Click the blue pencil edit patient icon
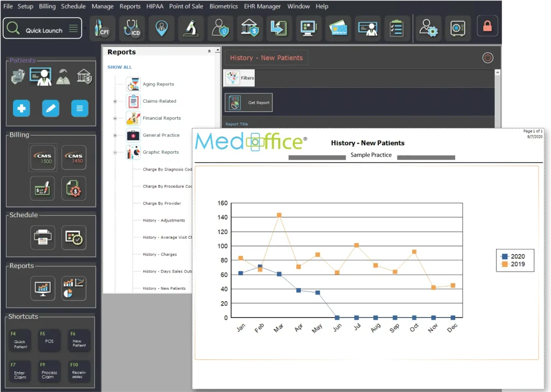 (x=51, y=109)
